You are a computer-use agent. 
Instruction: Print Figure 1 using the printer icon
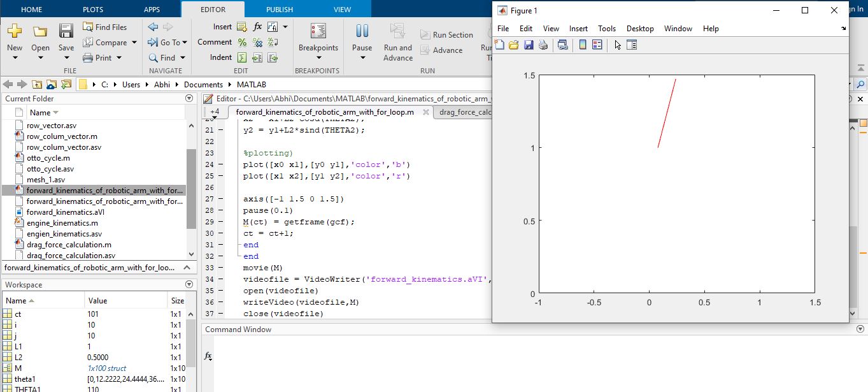click(543, 45)
